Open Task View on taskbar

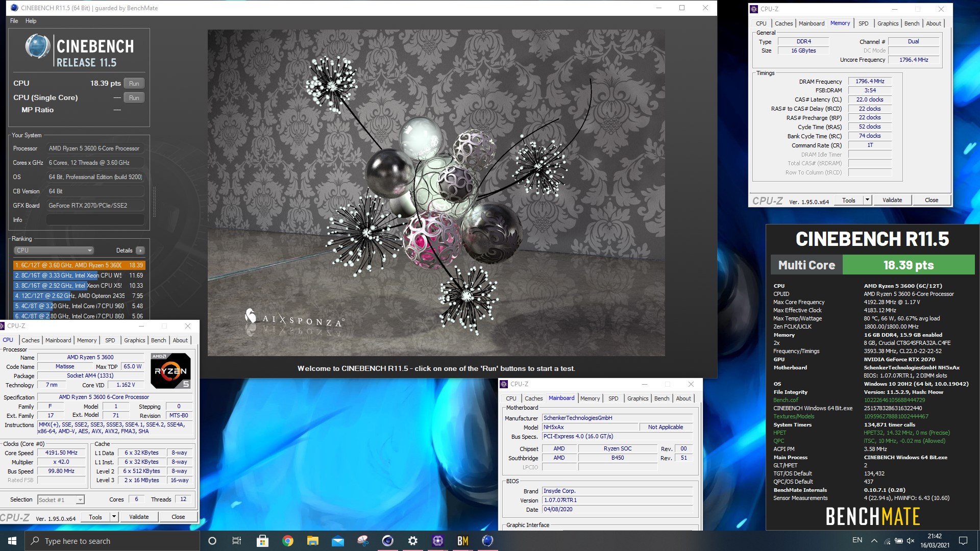pos(237,541)
